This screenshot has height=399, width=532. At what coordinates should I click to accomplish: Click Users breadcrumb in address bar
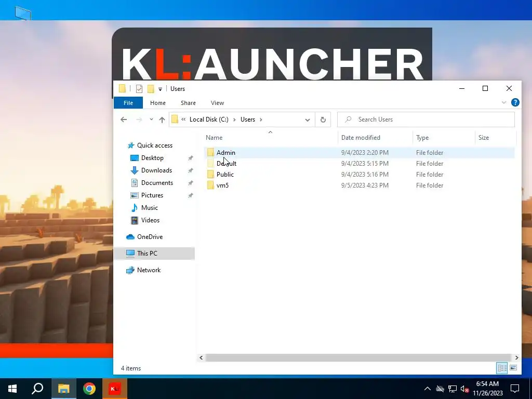pos(248,119)
